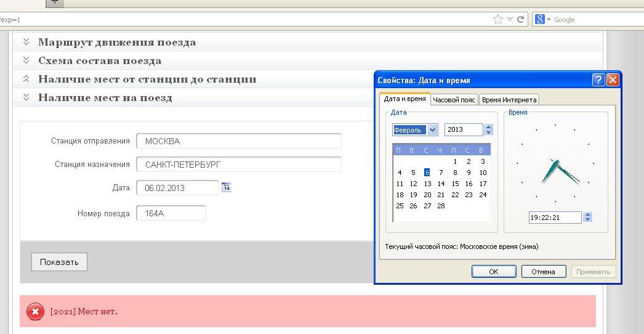
Task: Click the Станция отправления input field
Action: point(238,141)
